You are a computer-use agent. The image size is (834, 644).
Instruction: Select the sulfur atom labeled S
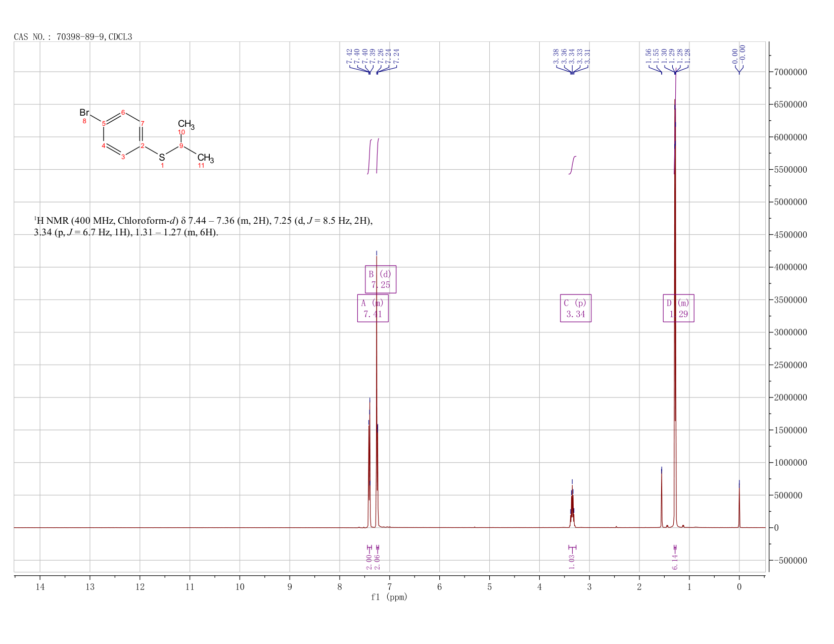[162, 157]
